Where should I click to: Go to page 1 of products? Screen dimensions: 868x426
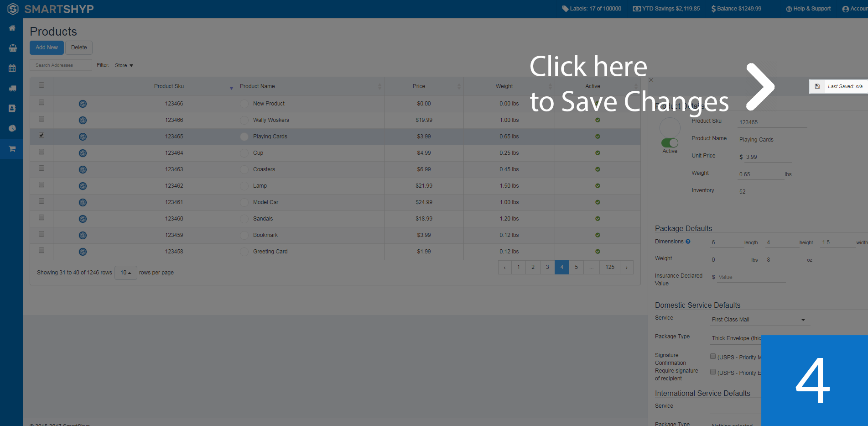click(518, 267)
